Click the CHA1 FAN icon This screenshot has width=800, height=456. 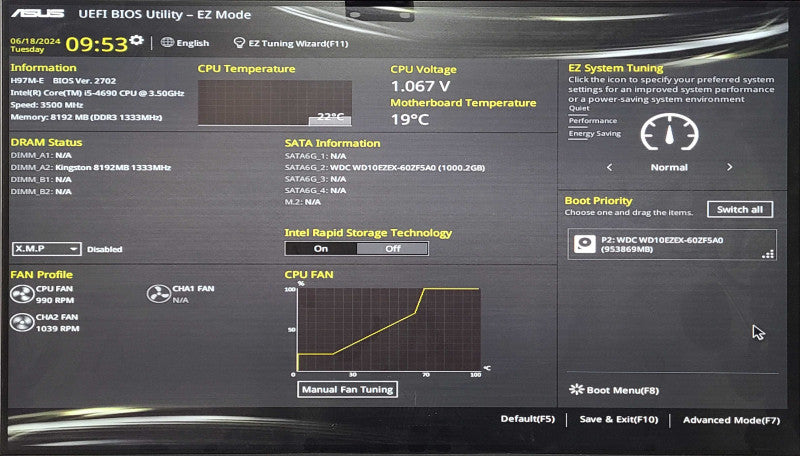click(158, 294)
